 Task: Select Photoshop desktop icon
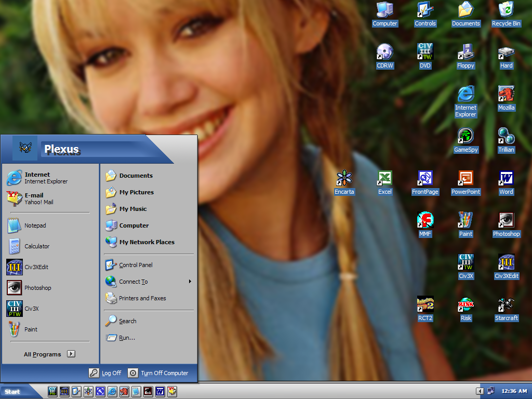[x=506, y=224]
